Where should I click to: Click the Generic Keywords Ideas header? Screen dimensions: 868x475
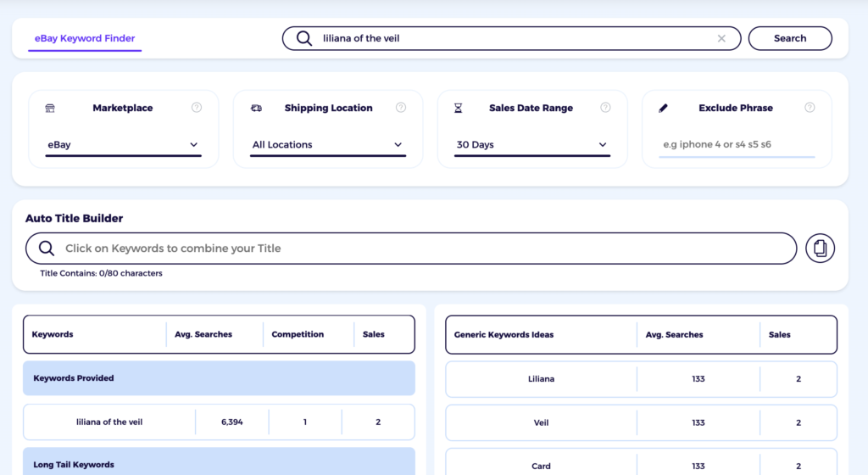point(504,335)
